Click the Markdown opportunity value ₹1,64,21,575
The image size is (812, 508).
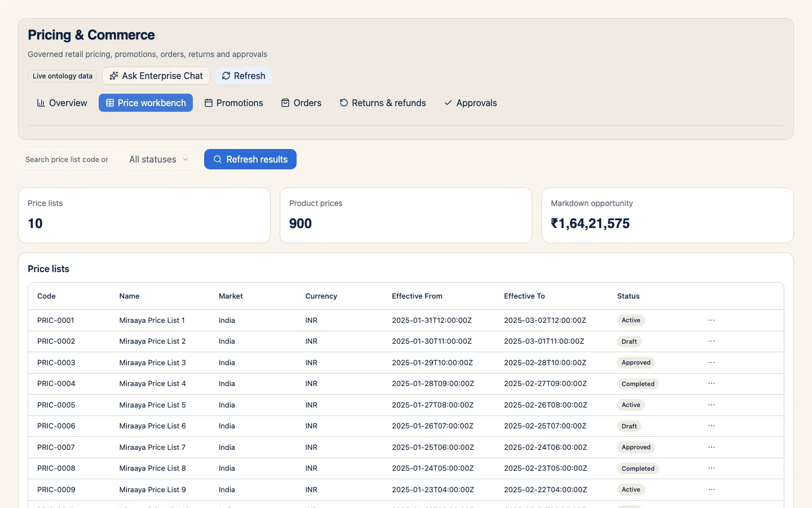point(590,224)
